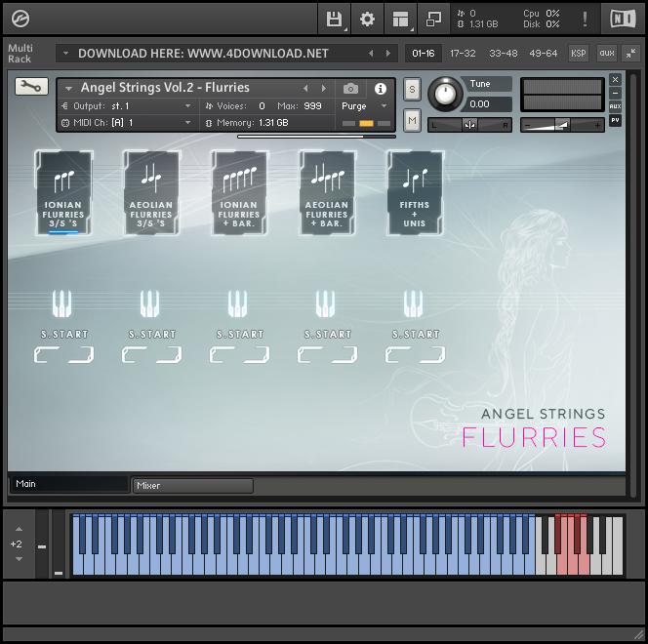This screenshot has height=644, width=648.
Task: Open the workspace layout menu
Action: [400, 19]
